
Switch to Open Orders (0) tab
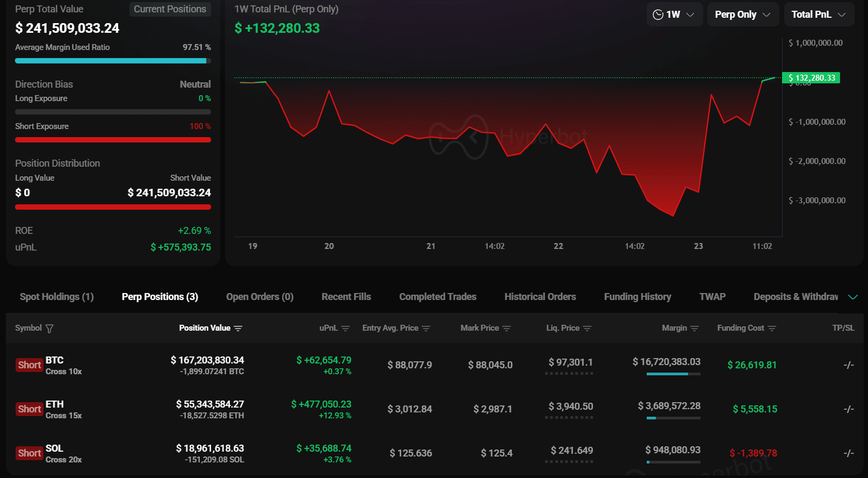tap(259, 297)
